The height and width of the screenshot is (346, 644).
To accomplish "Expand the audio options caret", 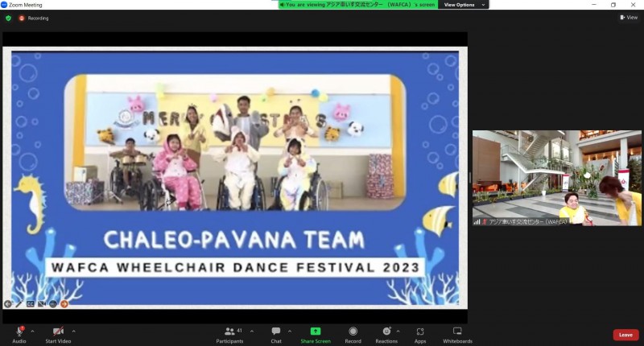I will (32, 331).
